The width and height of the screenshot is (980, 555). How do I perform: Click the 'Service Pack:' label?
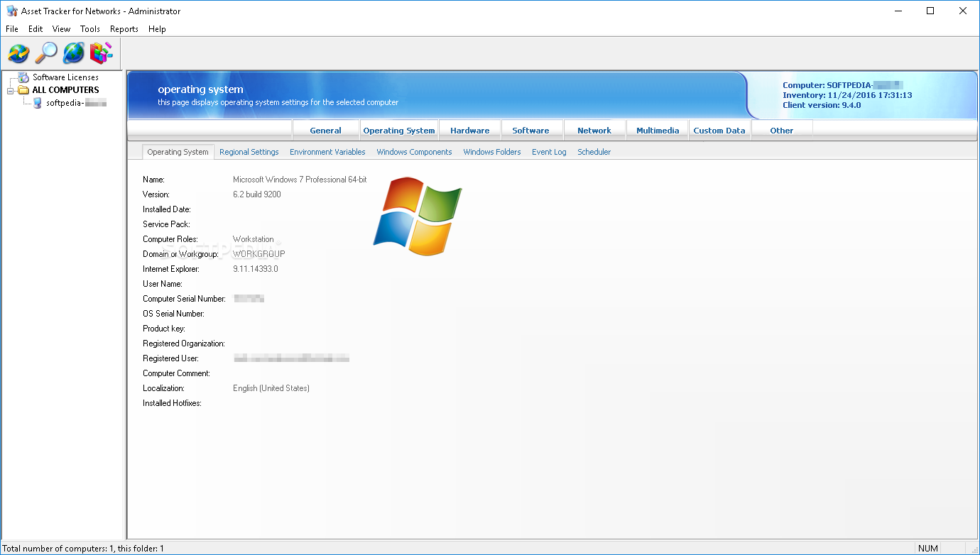(166, 224)
